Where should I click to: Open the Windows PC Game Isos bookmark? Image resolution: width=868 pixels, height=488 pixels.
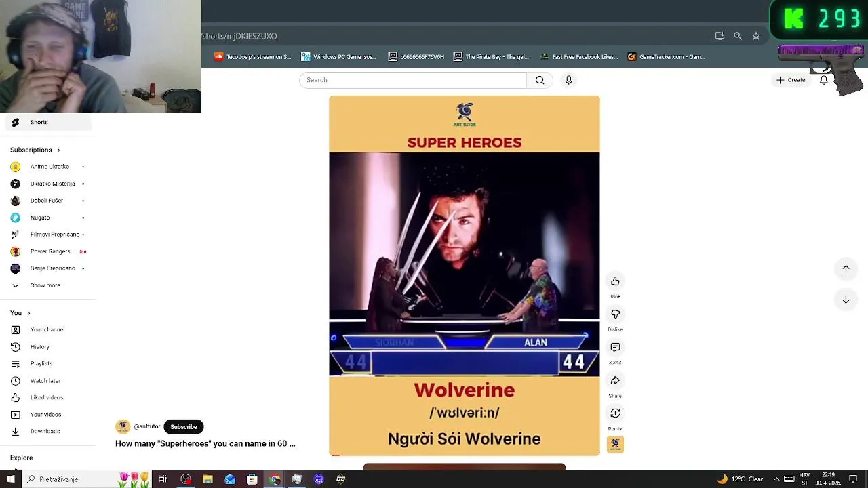click(x=339, y=57)
